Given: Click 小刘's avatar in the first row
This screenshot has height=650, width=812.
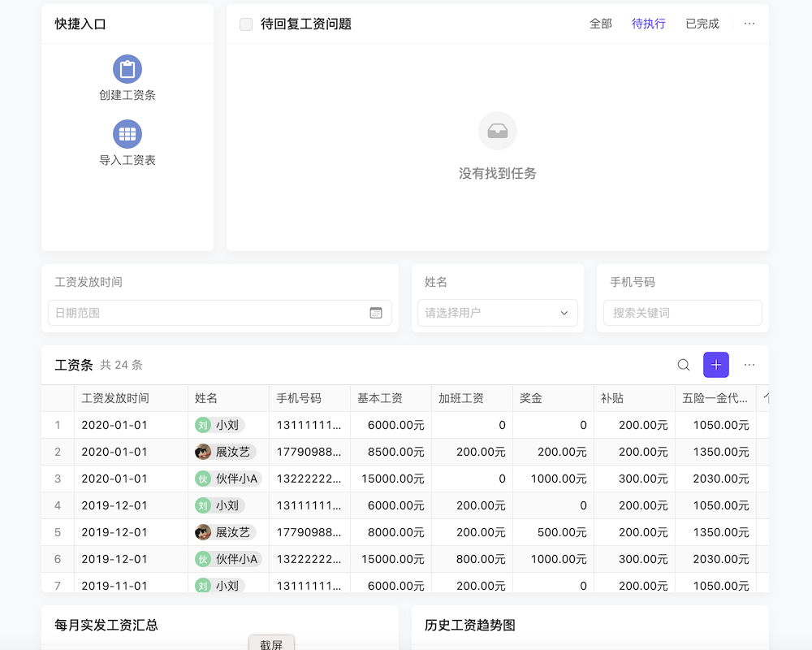Looking at the screenshot, I should click(x=202, y=425).
